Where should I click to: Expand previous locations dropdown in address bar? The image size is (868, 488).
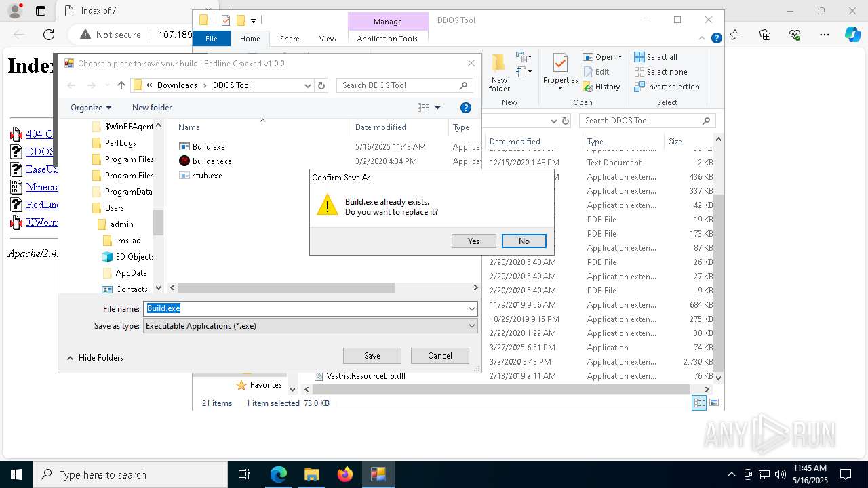point(307,85)
